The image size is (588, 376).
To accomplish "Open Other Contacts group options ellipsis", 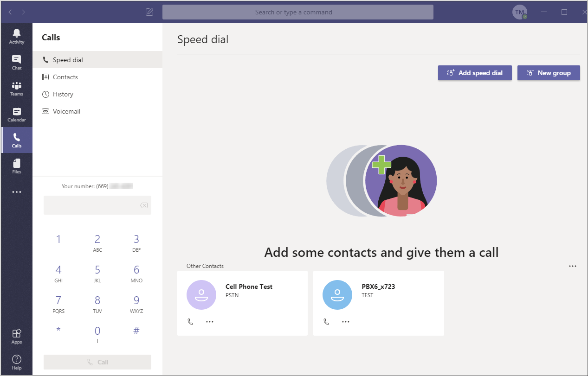I will pos(573,266).
